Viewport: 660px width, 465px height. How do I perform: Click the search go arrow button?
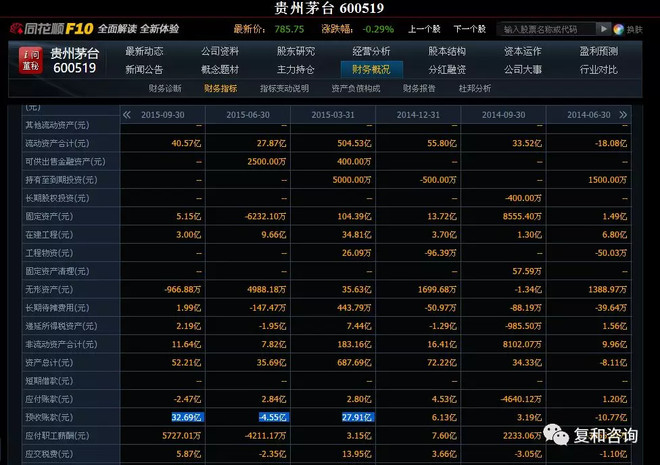[x=603, y=29]
